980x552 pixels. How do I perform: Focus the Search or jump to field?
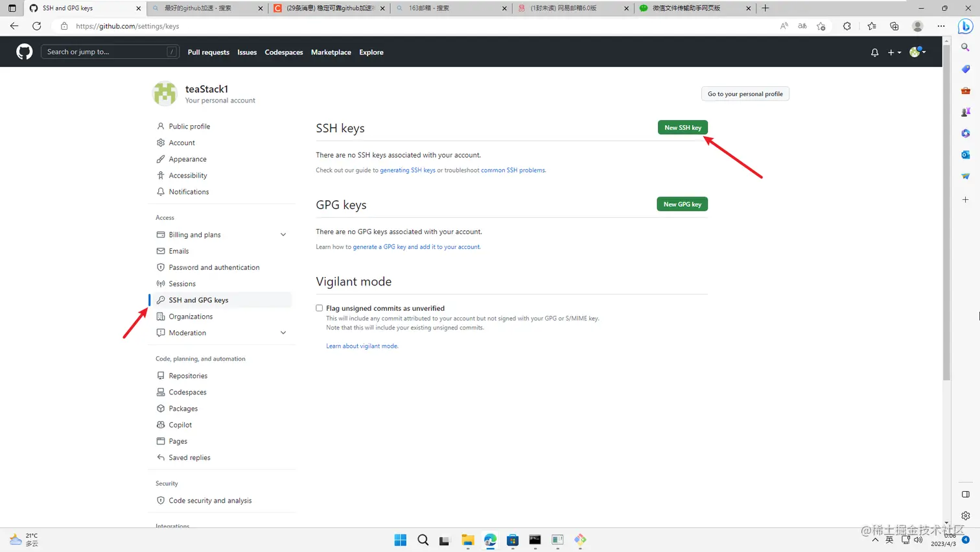pyautogui.click(x=110, y=52)
